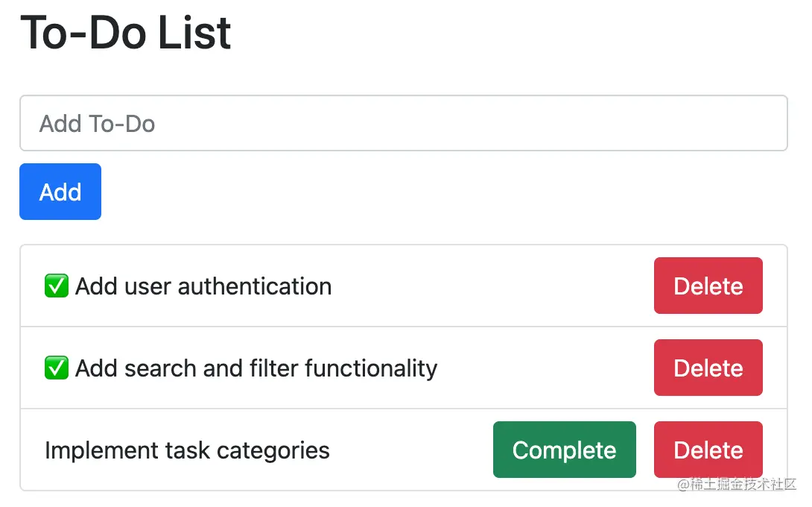Delete the Add user authentication task
The height and width of the screenshot is (507, 812).
click(708, 286)
